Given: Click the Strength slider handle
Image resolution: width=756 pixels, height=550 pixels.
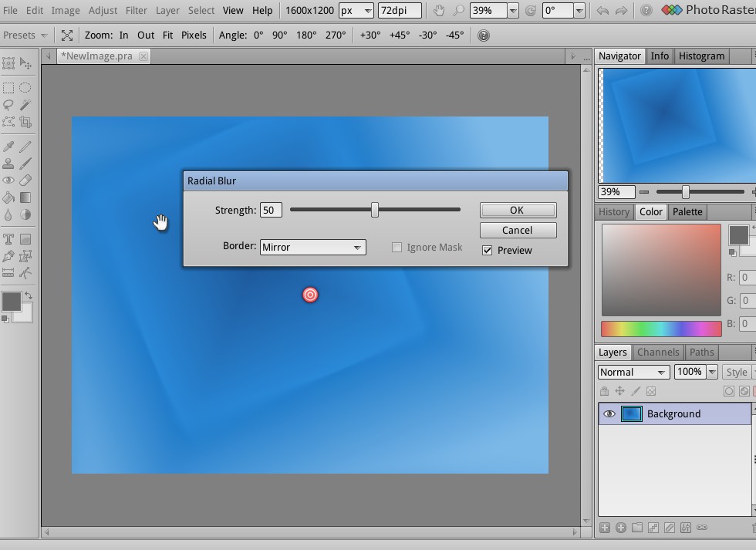Looking at the screenshot, I should pos(375,210).
